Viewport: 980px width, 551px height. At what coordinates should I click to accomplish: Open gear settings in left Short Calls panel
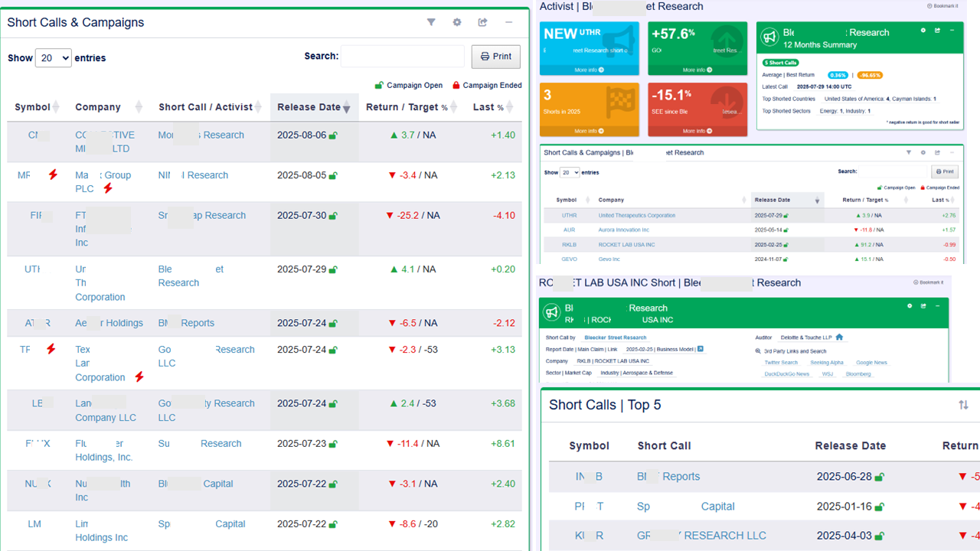tap(457, 22)
